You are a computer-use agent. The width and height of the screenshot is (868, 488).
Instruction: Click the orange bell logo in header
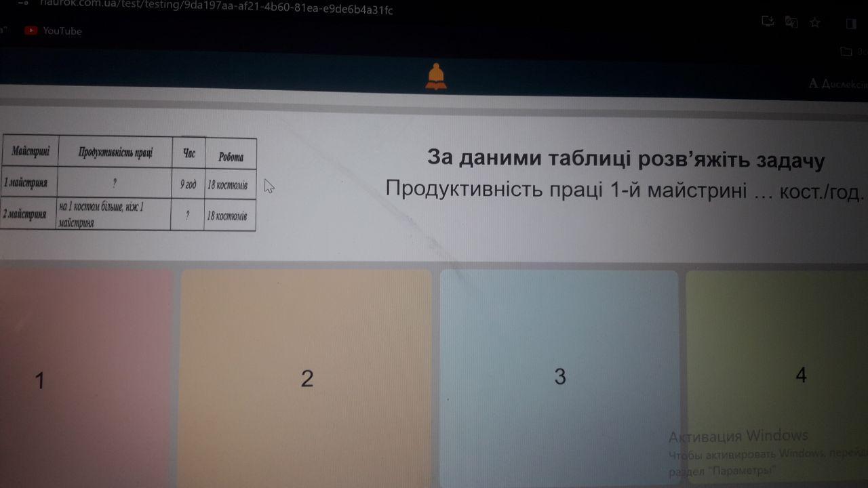435,77
